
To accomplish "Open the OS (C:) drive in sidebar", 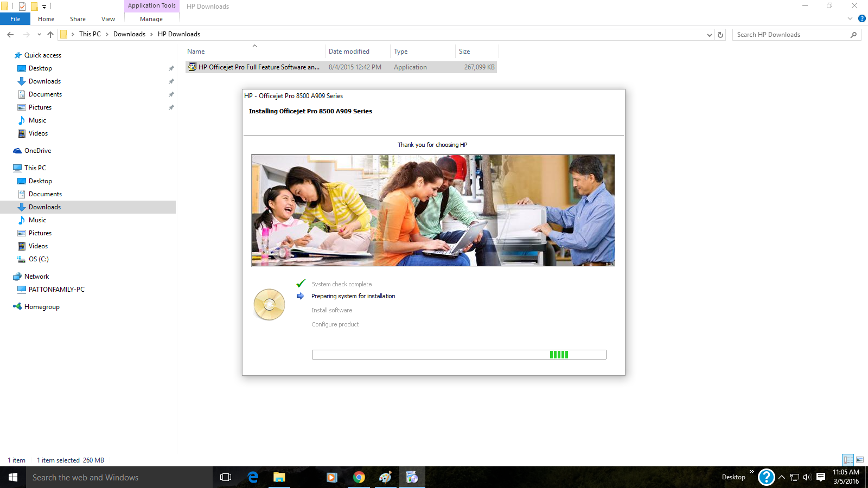I will [x=39, y=259].
